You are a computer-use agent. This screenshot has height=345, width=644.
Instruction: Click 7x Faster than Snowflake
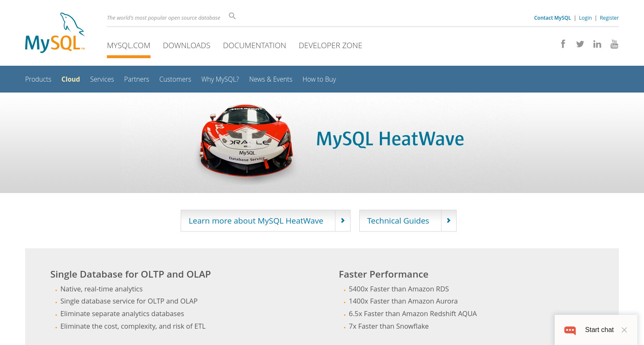tap(389, 326)
